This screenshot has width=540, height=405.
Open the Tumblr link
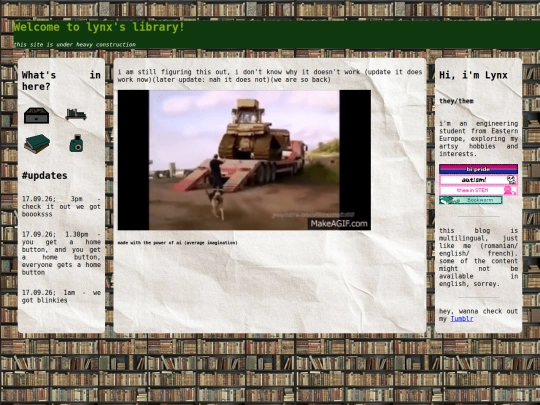tap(462, 319)
